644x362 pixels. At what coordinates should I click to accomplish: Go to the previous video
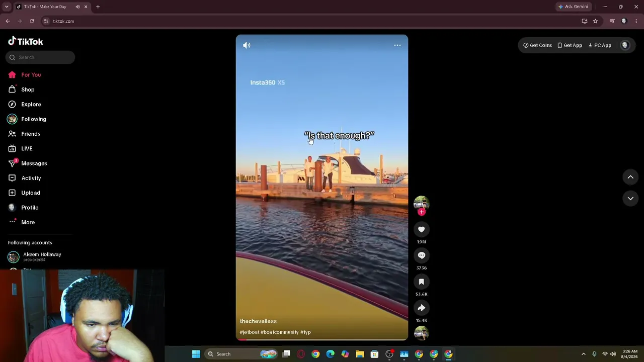[x=630, y=177]
